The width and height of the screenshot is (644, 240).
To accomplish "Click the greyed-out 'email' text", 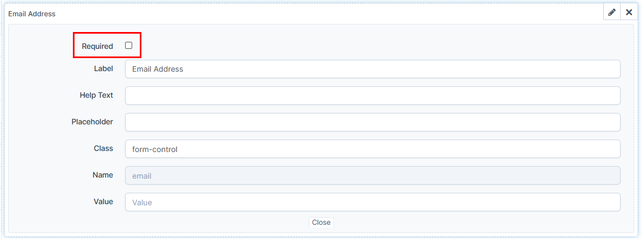I will (141, 176).
